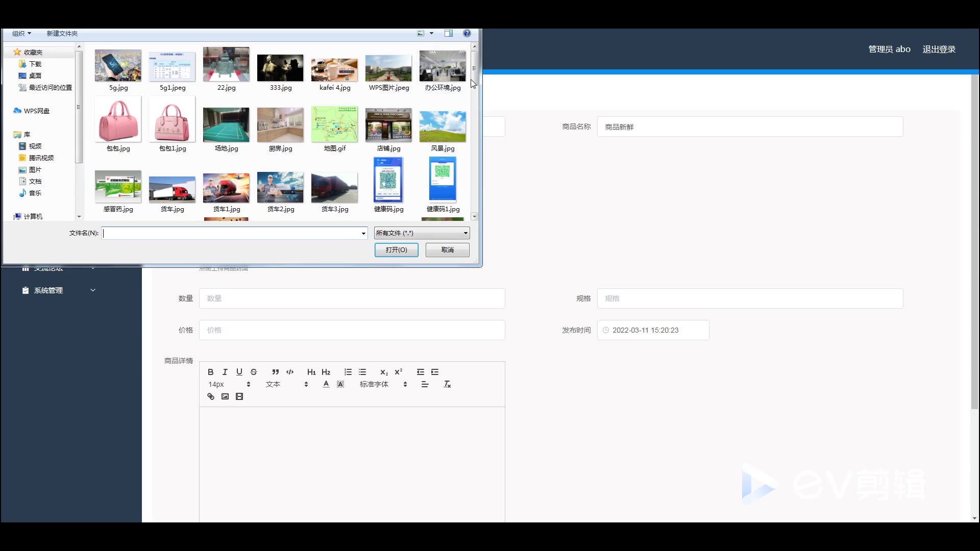Insert a video in the editor

pos(239,396)
